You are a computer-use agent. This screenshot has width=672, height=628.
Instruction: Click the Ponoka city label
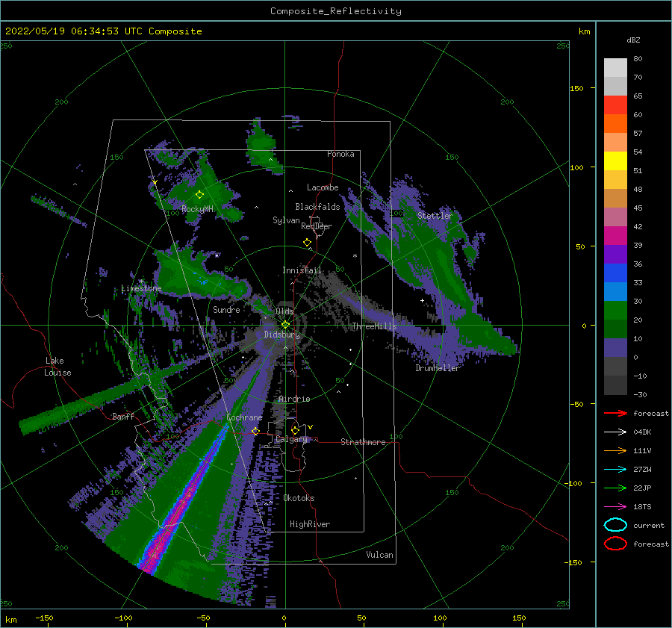coord(340,154)
